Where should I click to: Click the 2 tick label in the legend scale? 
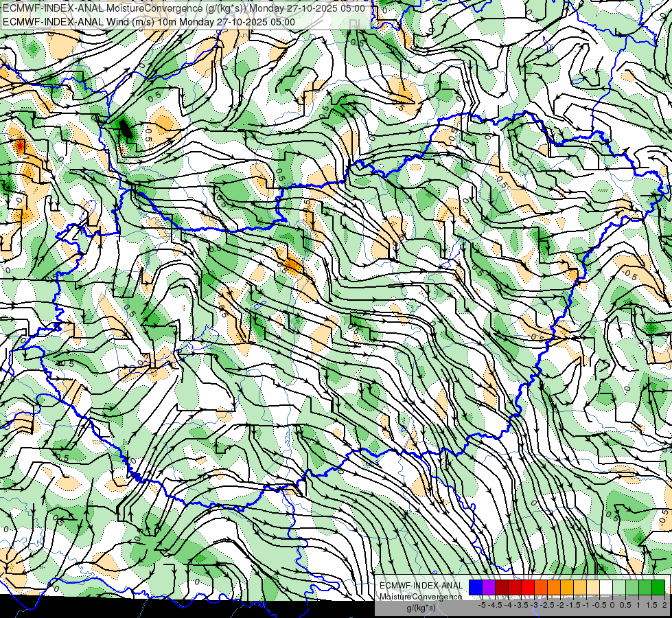tap(664, 605)
